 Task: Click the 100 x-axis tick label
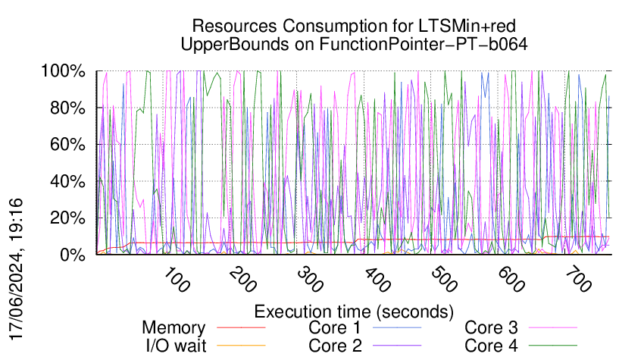tap(177, 280)
